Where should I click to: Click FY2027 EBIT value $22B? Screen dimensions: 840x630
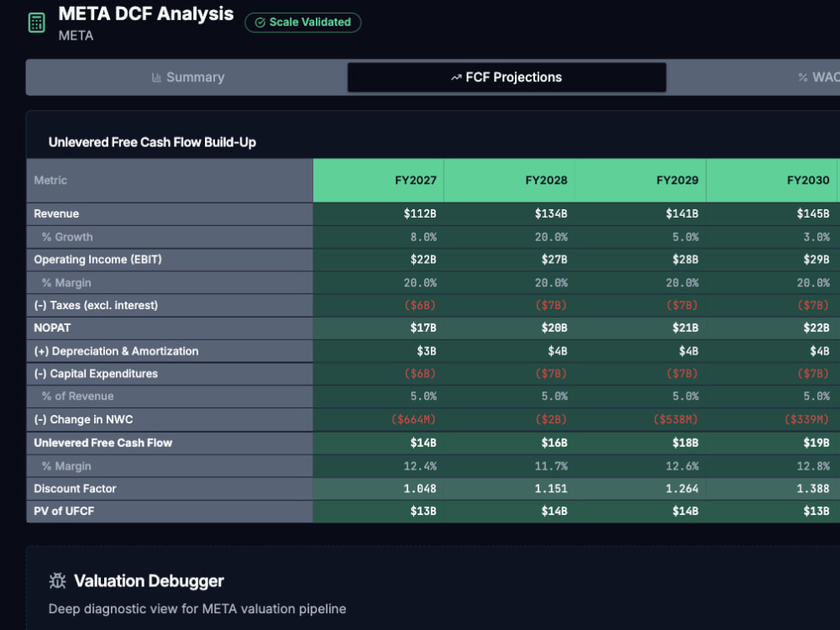tap(423, 260)
